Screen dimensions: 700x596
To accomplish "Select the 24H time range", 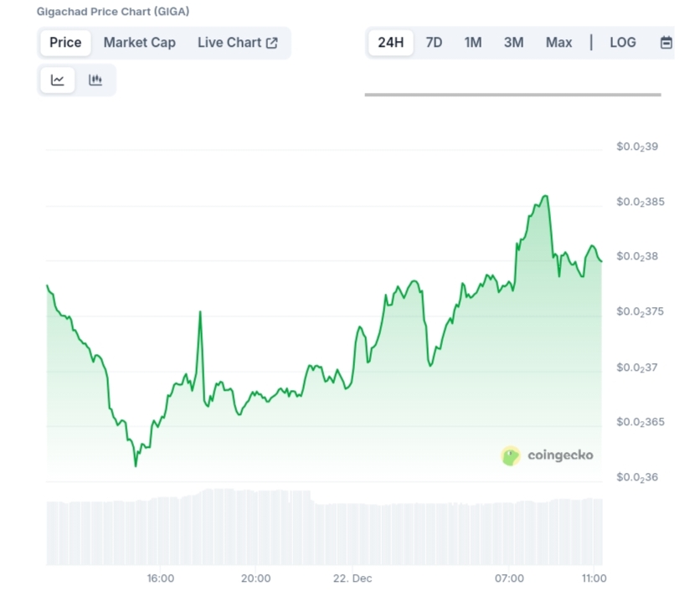I will 391,43.
